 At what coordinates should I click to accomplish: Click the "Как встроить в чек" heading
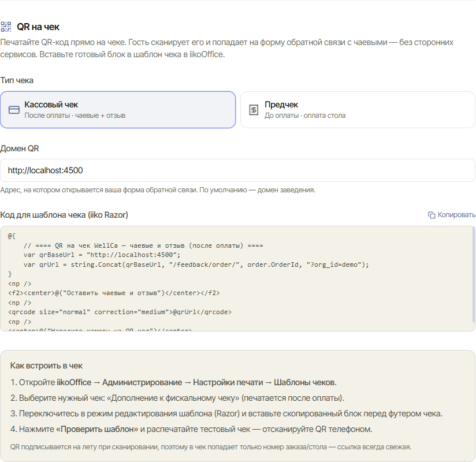click(46, 366)
